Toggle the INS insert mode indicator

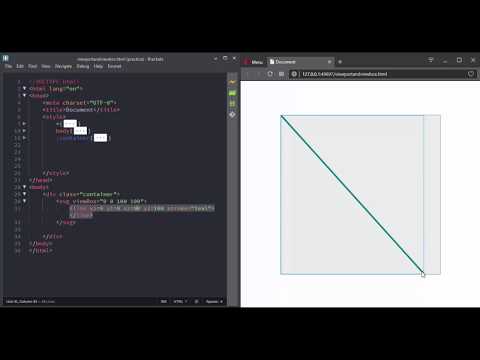point(164,301)
